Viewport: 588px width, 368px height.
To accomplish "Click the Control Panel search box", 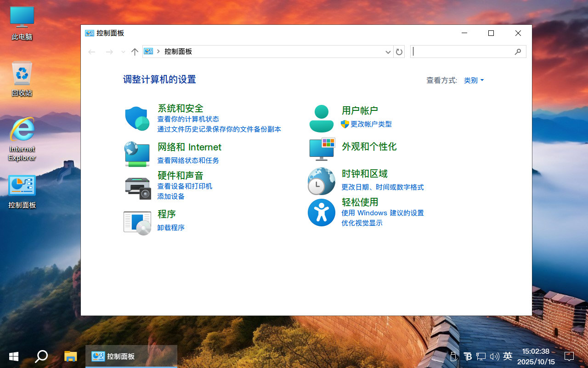I will pyautogui.click(x=463, y=52).
